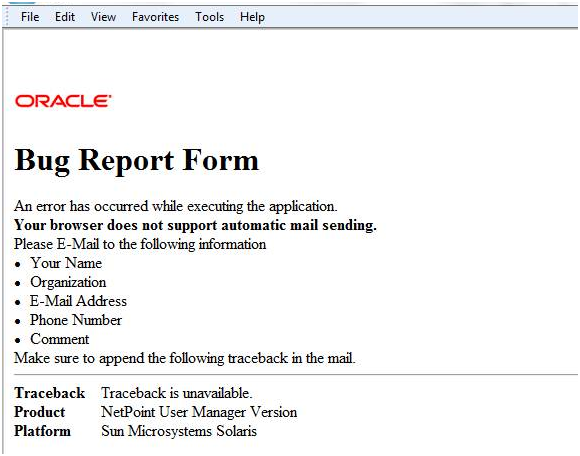Click the bold 'Platform' label
The width and height of the screenshot is (580, 456).
click(42, 431)
